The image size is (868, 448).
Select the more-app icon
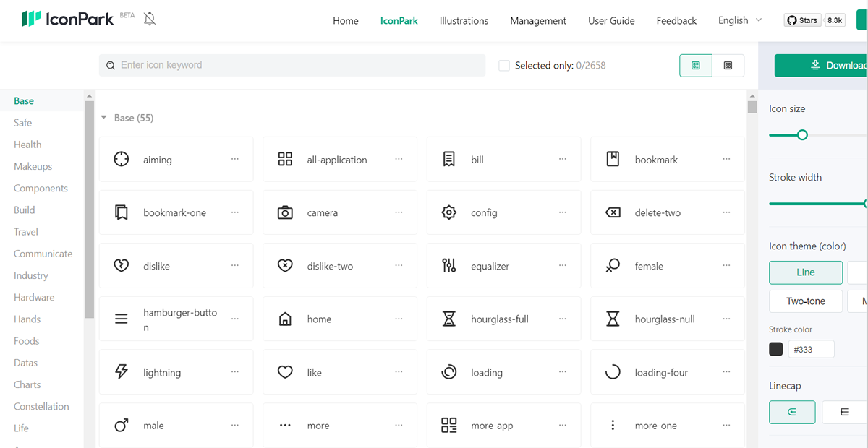coord(449,426)
